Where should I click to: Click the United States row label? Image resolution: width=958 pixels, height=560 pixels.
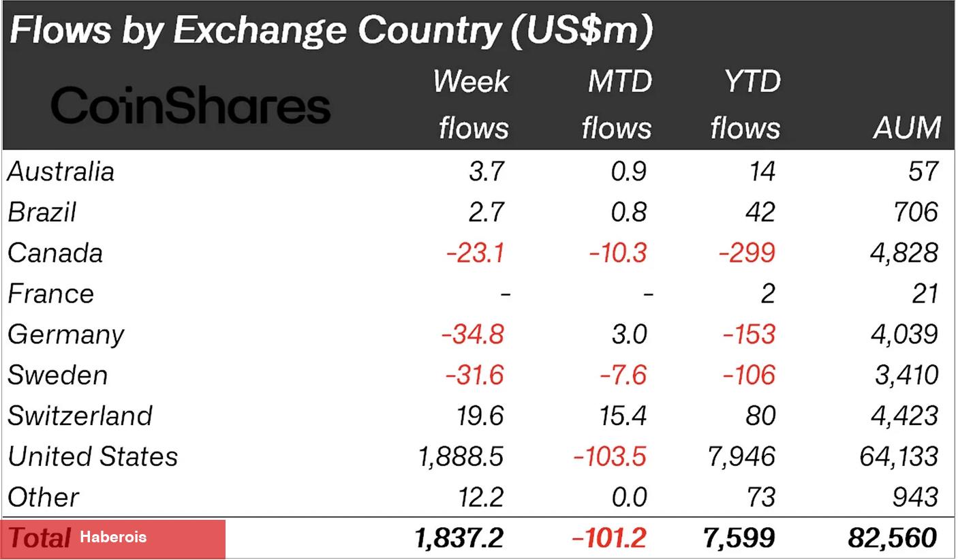pyautogui.click(x=93, y=456)
